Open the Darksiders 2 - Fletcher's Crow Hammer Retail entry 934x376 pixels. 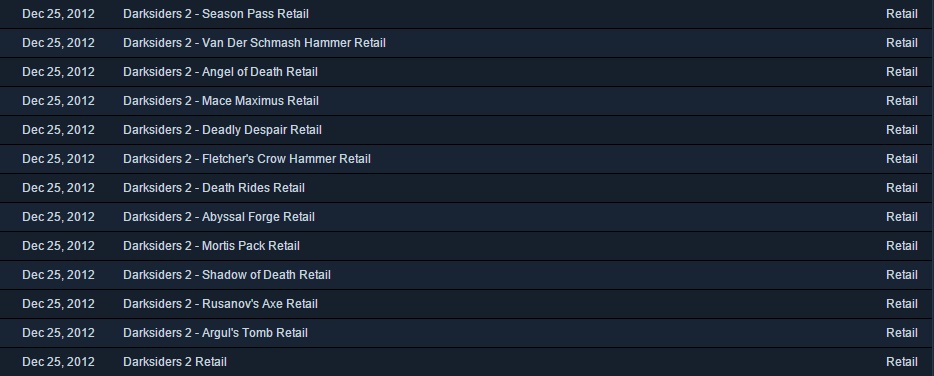(247, 159)
